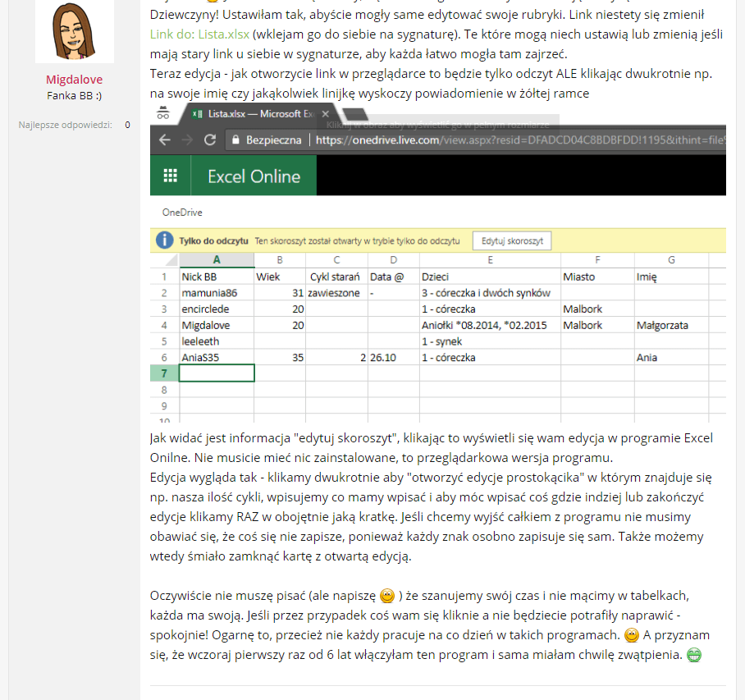Select row 7 header in the spreadsheet

click(x=164, y=373)
